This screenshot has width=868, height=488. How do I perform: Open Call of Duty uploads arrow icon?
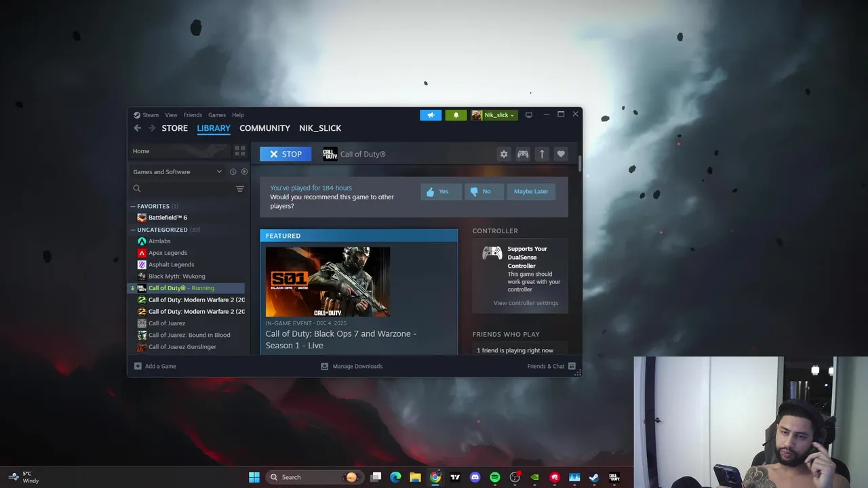click(542, 154)
